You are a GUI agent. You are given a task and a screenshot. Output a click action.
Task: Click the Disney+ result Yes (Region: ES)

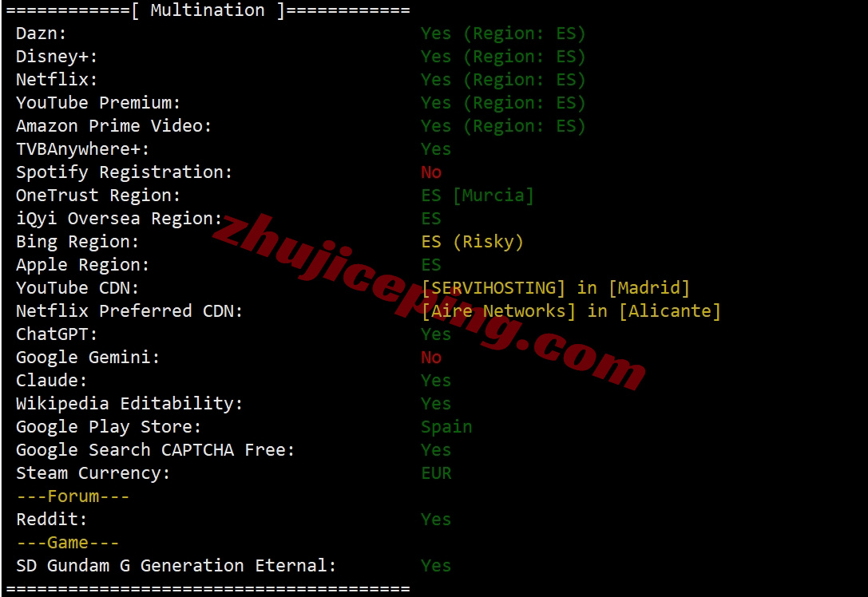tap(502, 57)
